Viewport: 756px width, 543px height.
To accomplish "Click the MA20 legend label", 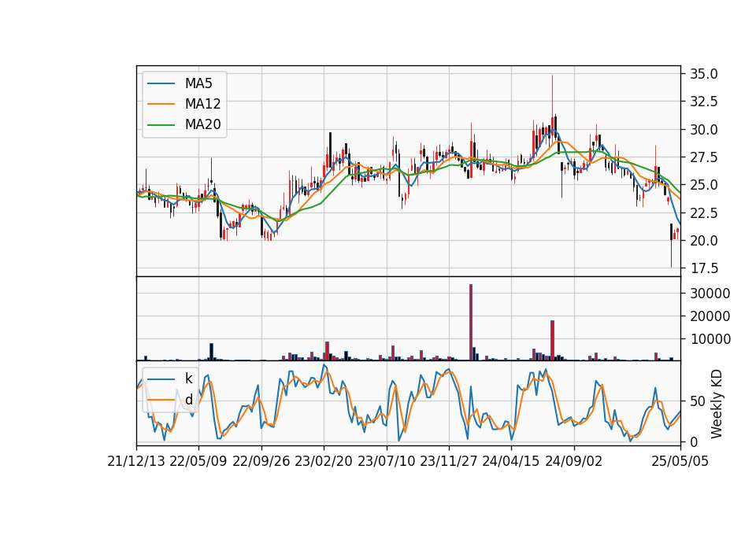I will (x=202, y=124).
